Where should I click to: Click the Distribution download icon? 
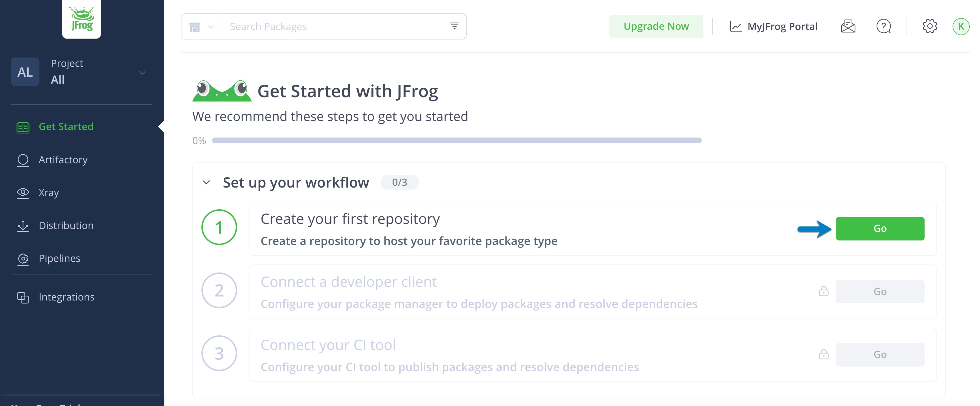(x=23, y=226)
